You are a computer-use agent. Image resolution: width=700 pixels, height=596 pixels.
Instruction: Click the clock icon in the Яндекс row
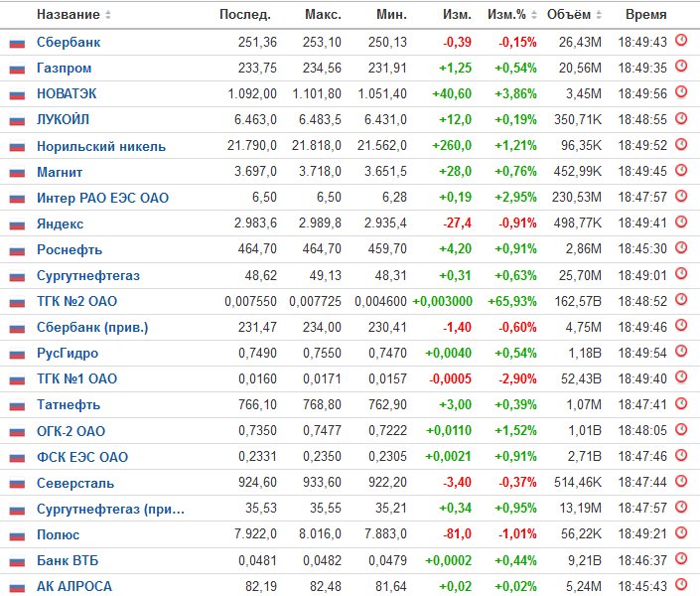[681, 222]
